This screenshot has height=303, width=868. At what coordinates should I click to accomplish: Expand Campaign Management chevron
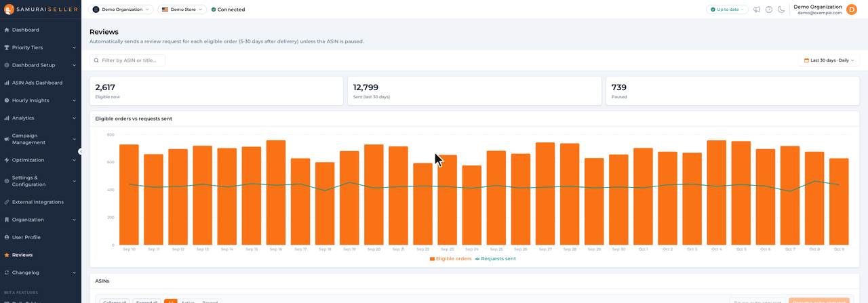[x=74, y=139]
